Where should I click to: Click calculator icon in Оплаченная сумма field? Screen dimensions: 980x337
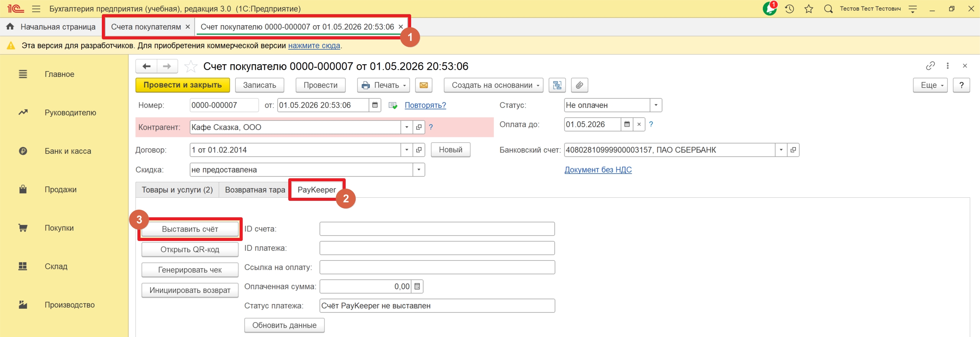pyautogui.click(x=417, y=287)
